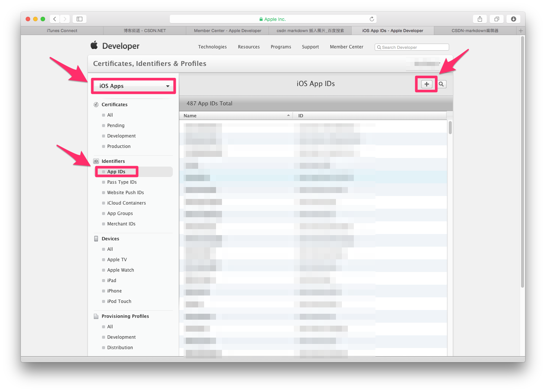The height and width of the screenshot is (392, 546).
Task: Click the Identifiers ID section icon
Action: 96,161
